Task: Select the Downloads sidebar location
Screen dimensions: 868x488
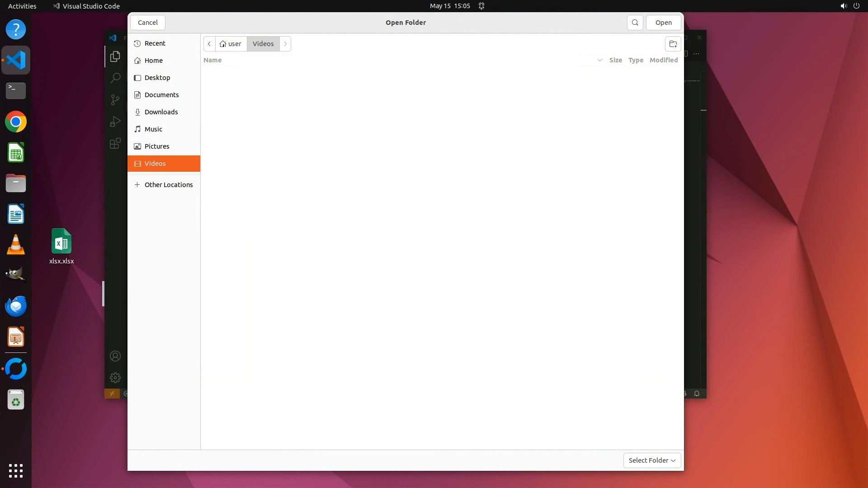Action: coord(161,112)
